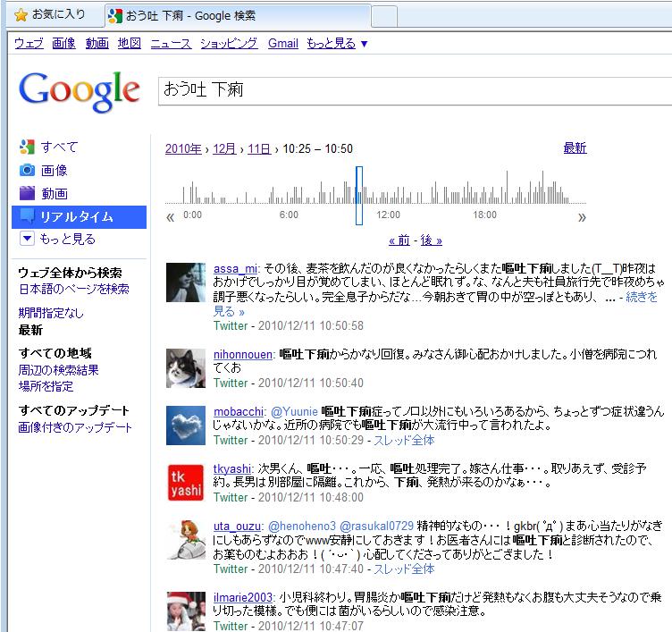
Task: Click the search box containing おう吐 下痢
Action: (x=415, y=91)
